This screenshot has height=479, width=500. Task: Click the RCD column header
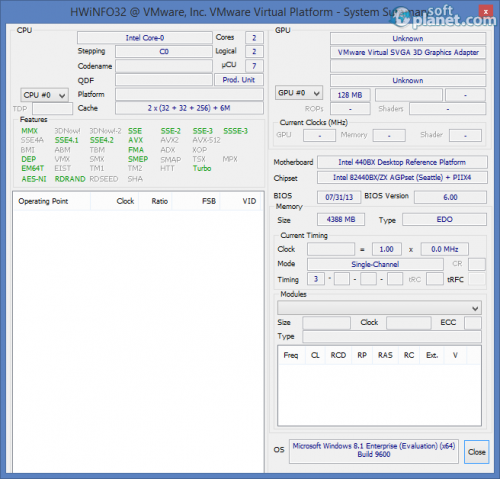pos(338,355)
